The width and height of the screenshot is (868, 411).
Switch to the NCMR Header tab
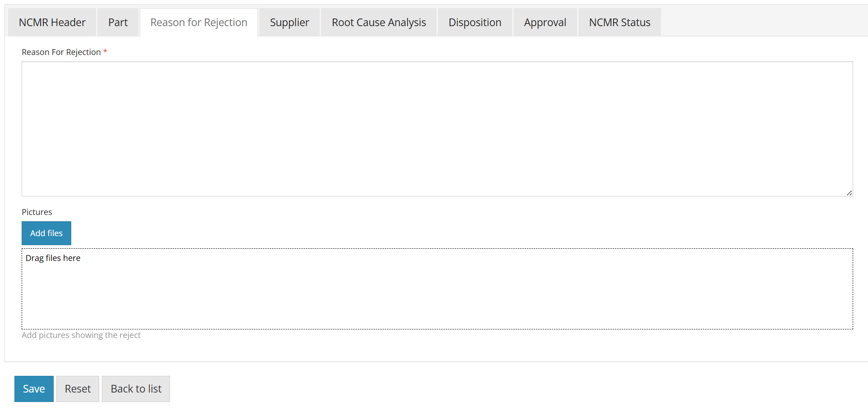tap(51, 22)
